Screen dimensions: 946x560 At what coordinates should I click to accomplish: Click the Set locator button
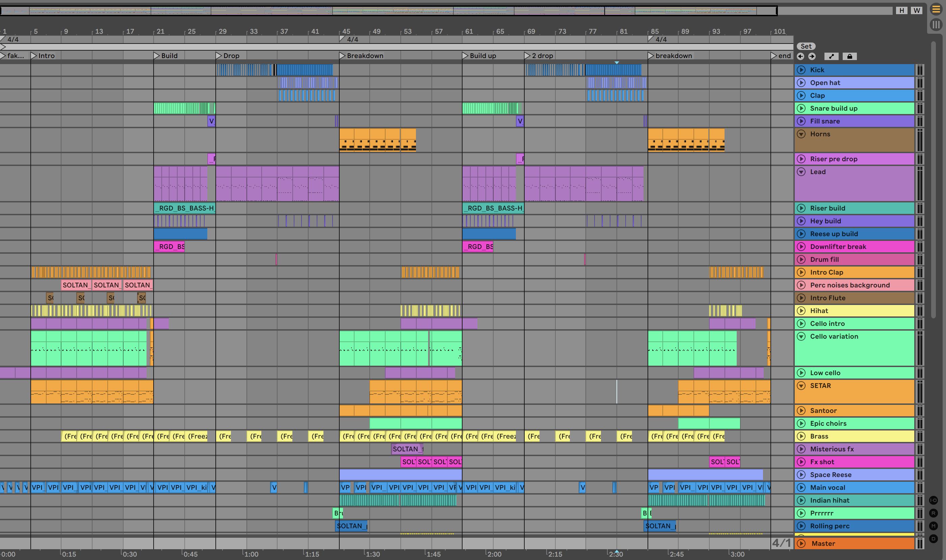pyautogui.click(x=806, y=46)
